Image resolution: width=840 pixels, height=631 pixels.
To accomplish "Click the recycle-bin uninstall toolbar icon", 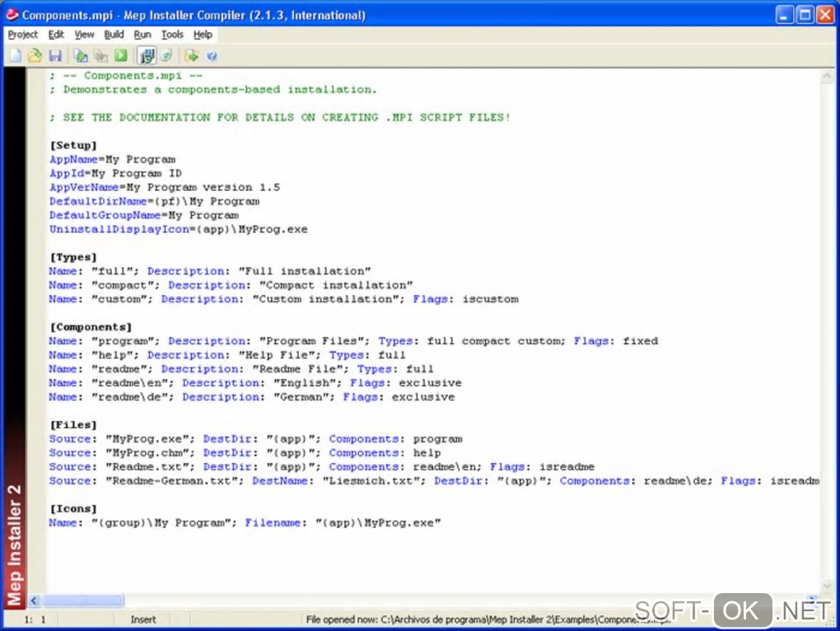I will click(166, 56).
